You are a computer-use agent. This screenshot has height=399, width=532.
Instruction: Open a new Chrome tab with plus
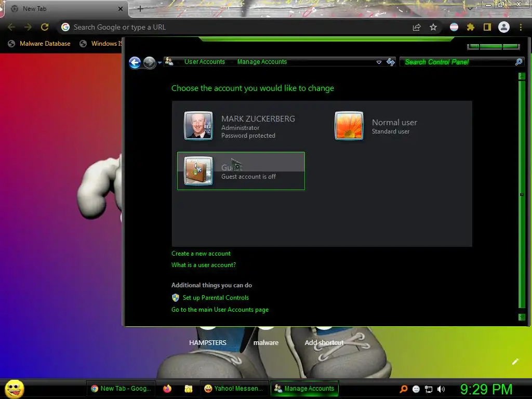coord(140,9)
